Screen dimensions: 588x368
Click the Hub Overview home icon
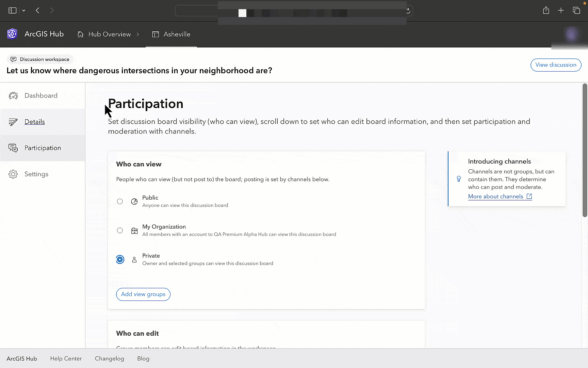pos(81,34)
